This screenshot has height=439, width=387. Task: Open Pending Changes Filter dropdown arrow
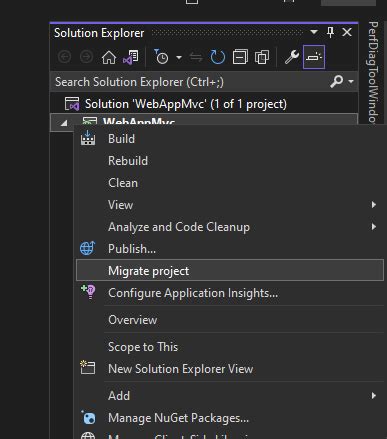(179, 58)
